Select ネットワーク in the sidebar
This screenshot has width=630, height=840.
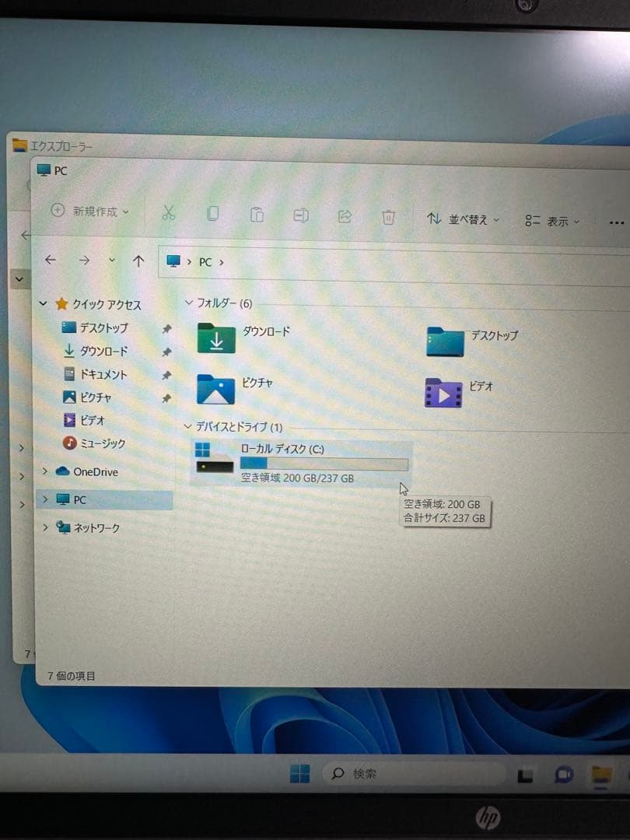[96, 527]
